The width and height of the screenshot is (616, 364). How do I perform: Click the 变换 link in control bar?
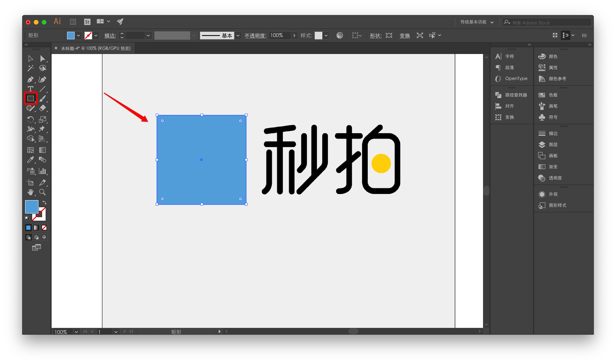(405, 36)
